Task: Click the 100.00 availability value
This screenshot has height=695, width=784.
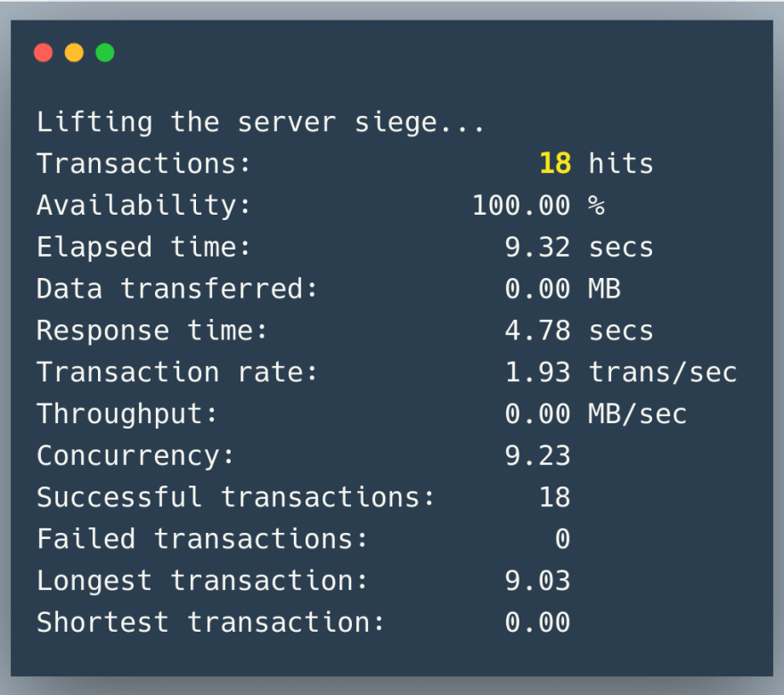Action: [521, 206]
